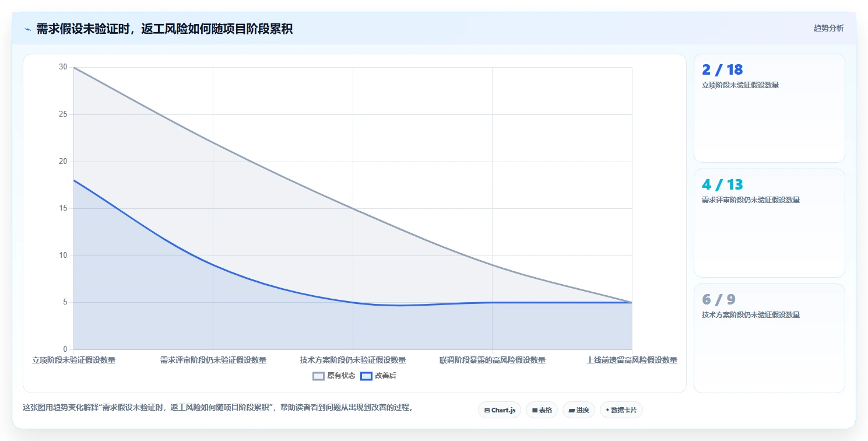Click the 趋势分析 label in the header
This screenshot has height=441, width=868.
coord(828,28)
